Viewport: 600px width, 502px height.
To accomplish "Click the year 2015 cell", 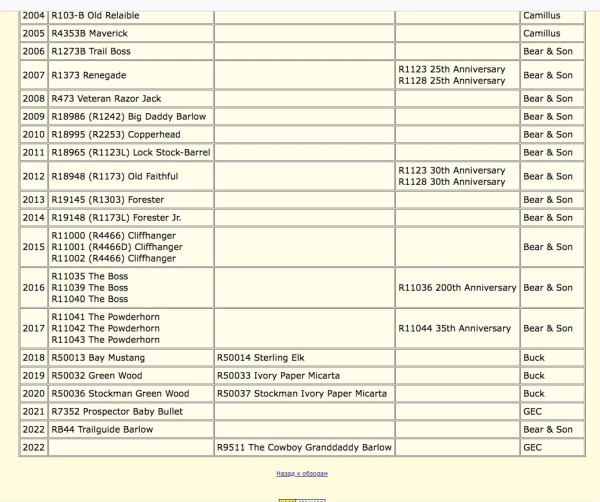I will pyautogui.click(x=34, y=247).
